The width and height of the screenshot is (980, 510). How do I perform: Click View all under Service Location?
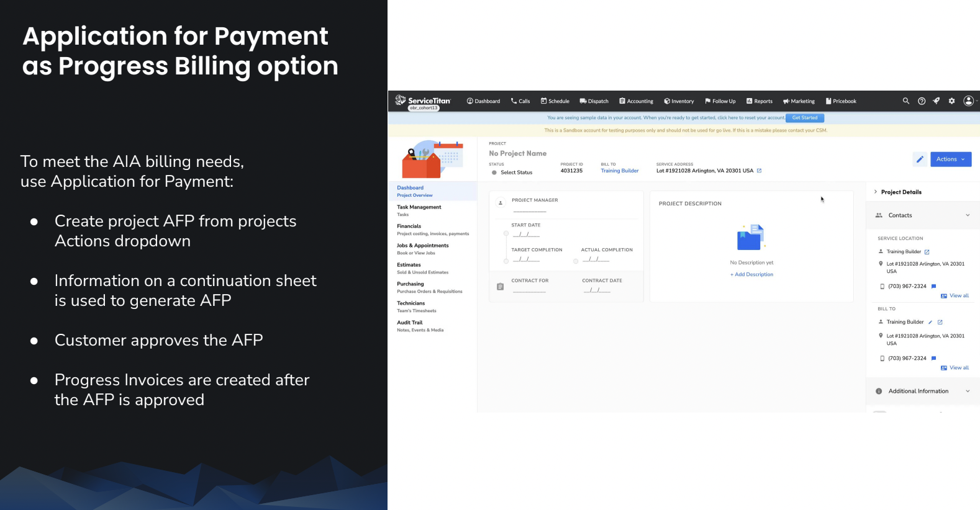955,295
